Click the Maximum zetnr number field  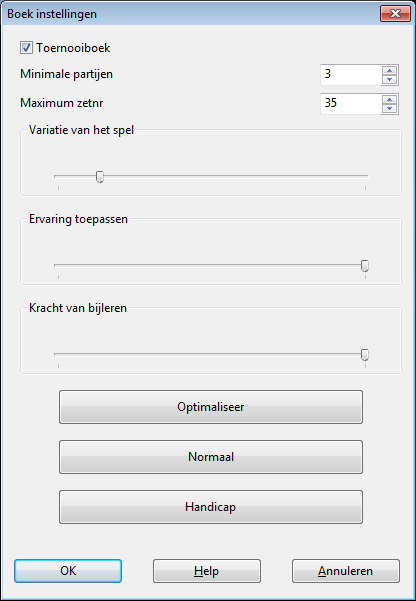tap(351, 104)
